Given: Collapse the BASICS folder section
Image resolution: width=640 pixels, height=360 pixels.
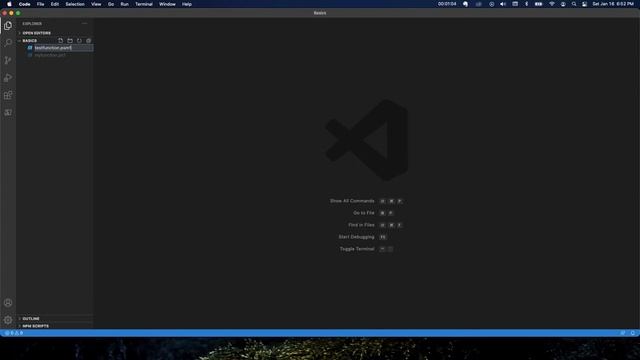Looking at the screenshot, I should click(29, 41).
